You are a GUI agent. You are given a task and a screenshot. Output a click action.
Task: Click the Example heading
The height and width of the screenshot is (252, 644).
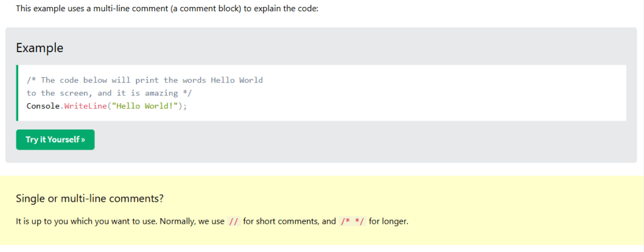pyautogui.click(x=40, y=48)
